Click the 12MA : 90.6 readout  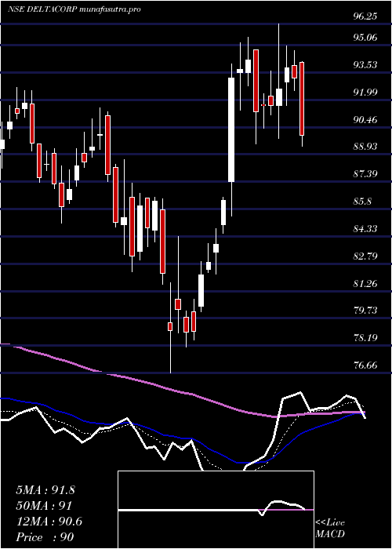click(x=49, y=522)
